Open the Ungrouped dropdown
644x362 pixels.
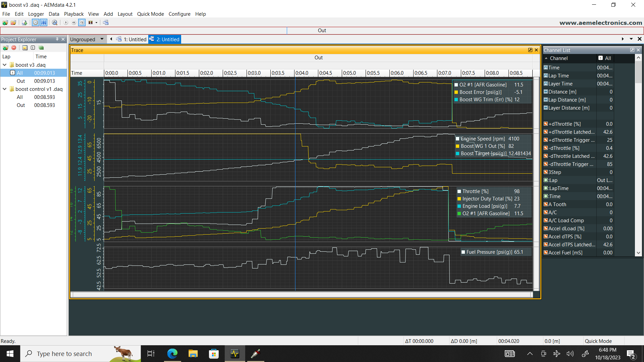[102, 39]
